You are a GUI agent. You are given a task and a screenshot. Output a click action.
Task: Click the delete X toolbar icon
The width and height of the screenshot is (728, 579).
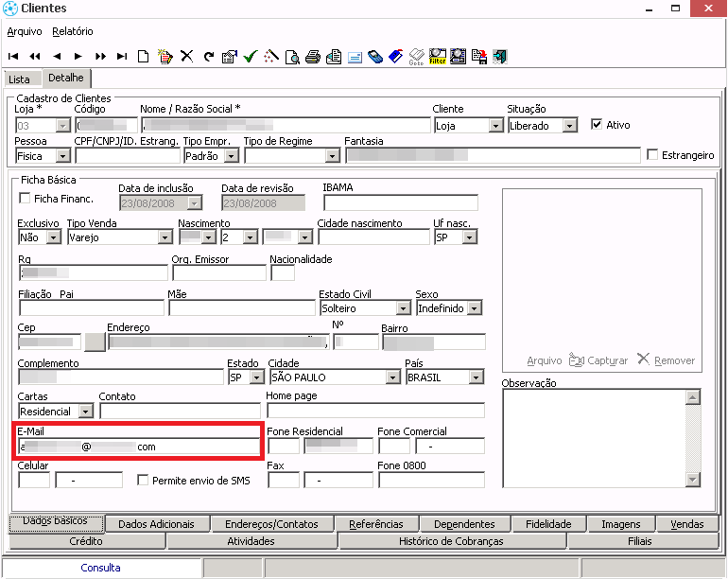(186, 57)
